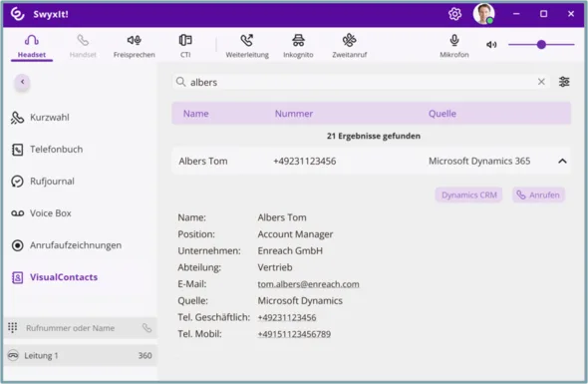588x384 pixels.
Task: Click the call handset icon in dial field
Action: pos(147,328)
